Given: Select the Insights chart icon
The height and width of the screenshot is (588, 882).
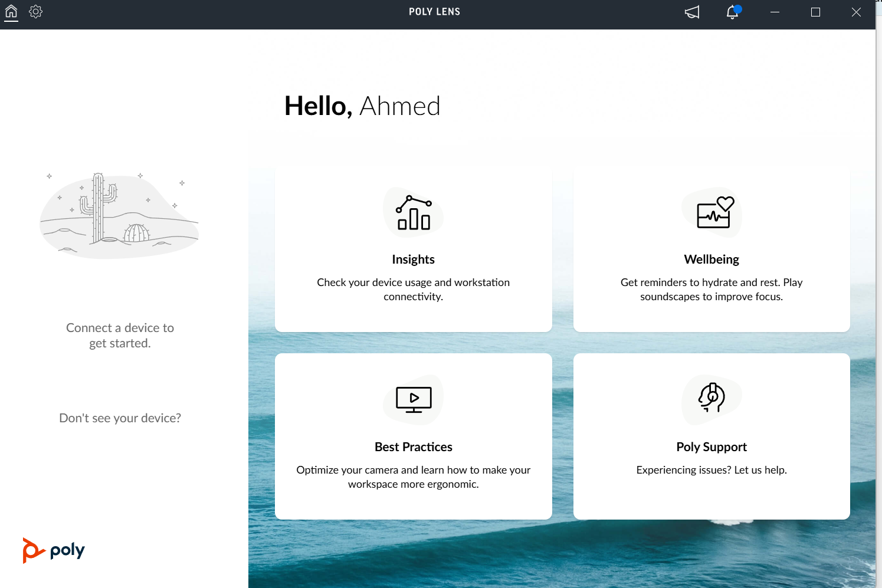Looking at the screenshot, I should (413, 213).
